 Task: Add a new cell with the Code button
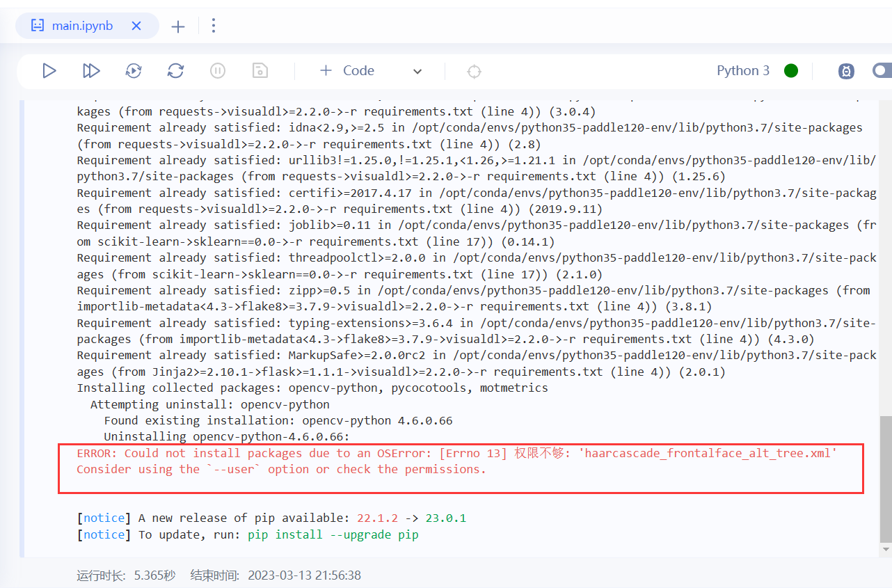347,70
